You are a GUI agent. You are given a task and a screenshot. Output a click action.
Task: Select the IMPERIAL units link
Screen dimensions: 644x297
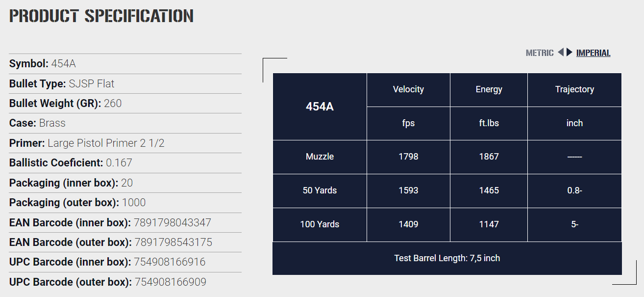(x=593, y=53)
